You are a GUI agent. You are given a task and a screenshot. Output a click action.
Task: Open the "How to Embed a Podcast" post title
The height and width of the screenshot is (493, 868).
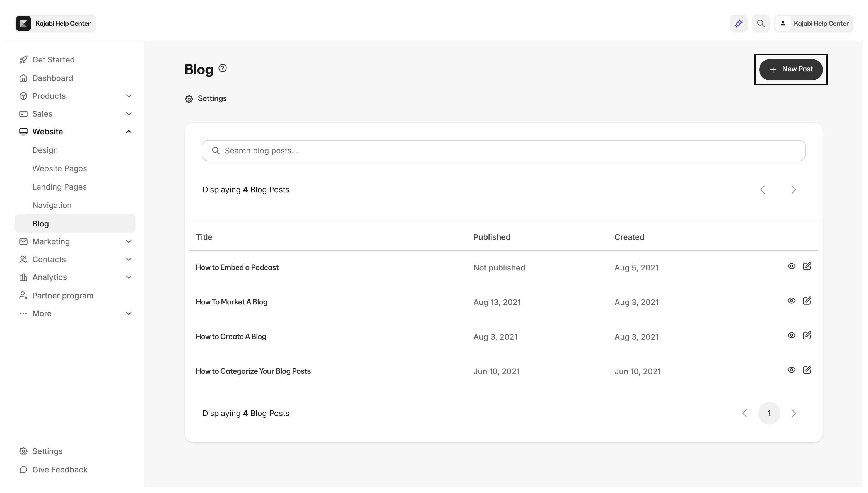coord(237,267)
